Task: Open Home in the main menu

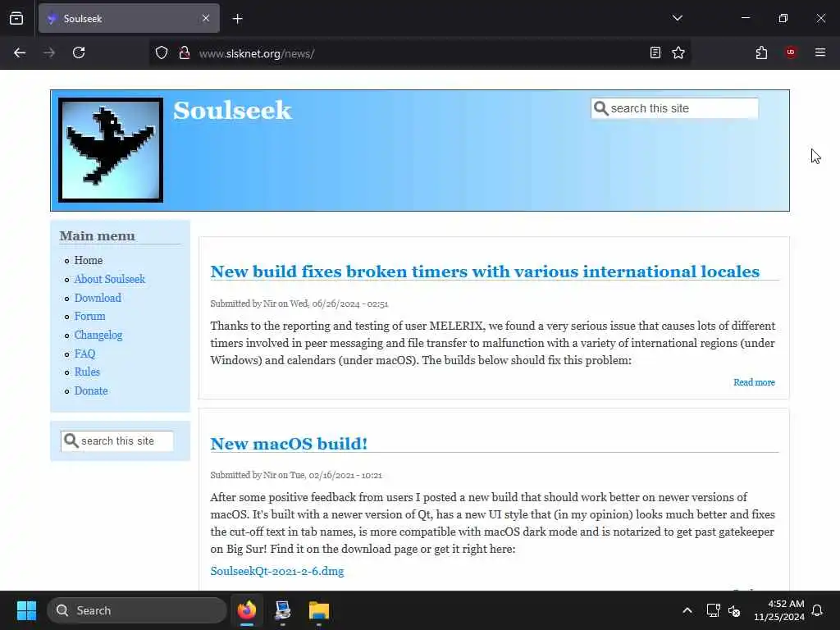Action: pos(89,260)
